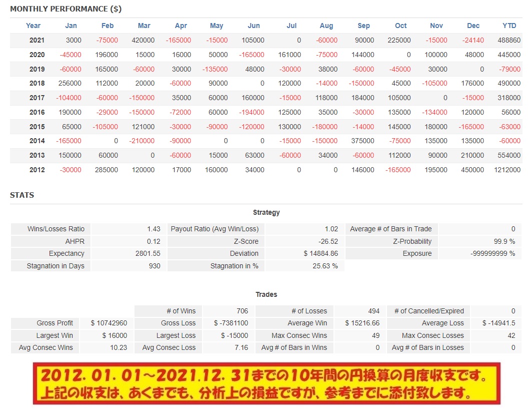Click the Oct column header
Viewport: 532px width, 410px height.
point(400,26)
